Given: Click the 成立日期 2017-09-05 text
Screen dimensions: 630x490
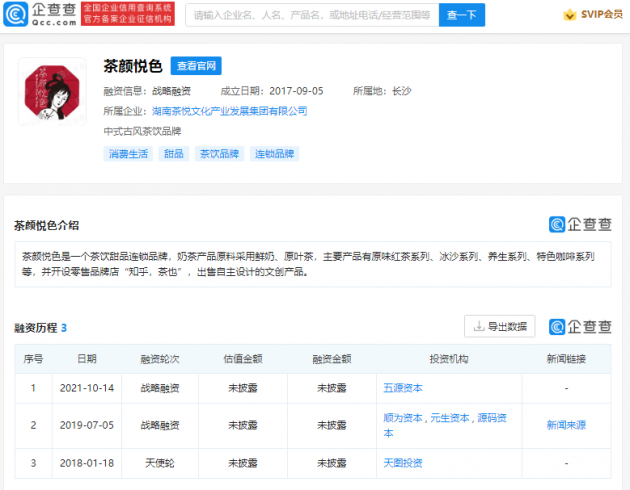Looking at the screenshot, I should (272, 91).
